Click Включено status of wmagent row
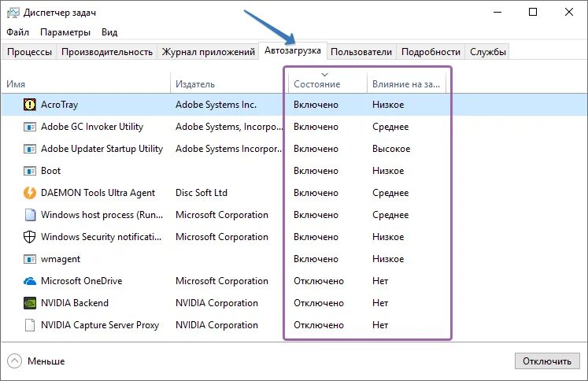Image resolution: width=588 pixels, height=381 pixels. 316,259
